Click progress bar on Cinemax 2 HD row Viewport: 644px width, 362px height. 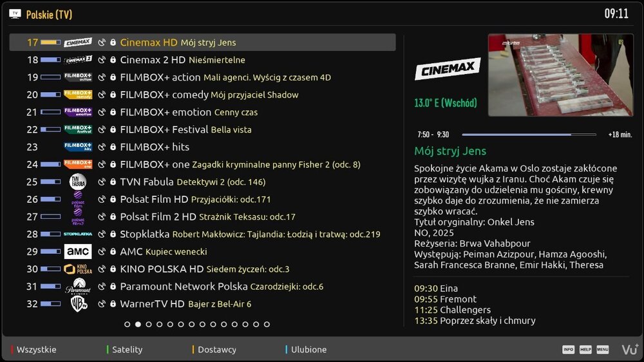pyautogui.click(x=50, y=59)
